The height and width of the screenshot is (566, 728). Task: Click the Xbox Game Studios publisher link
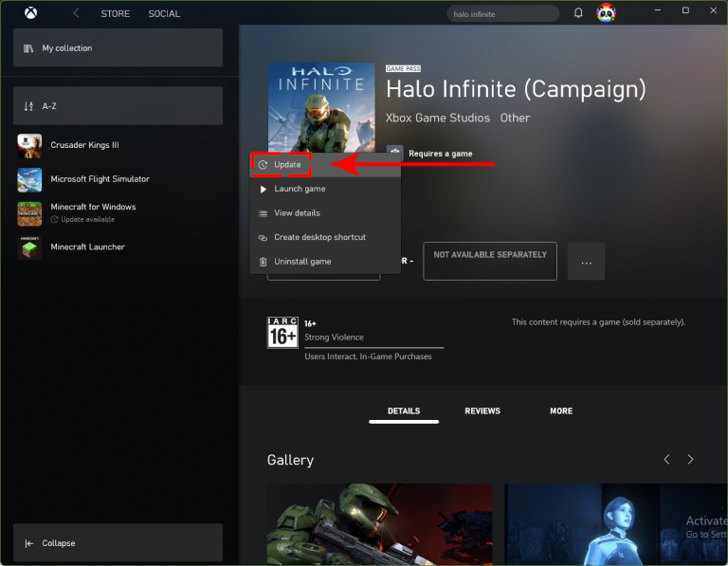(437, 118)
